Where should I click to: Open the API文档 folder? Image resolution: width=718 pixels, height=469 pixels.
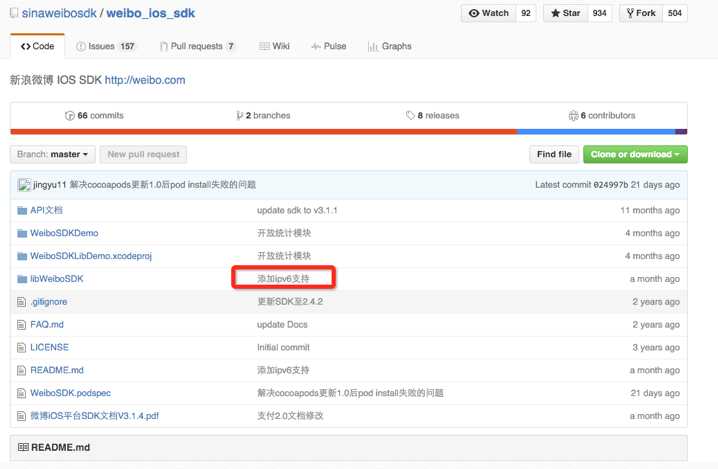[46, 210]
